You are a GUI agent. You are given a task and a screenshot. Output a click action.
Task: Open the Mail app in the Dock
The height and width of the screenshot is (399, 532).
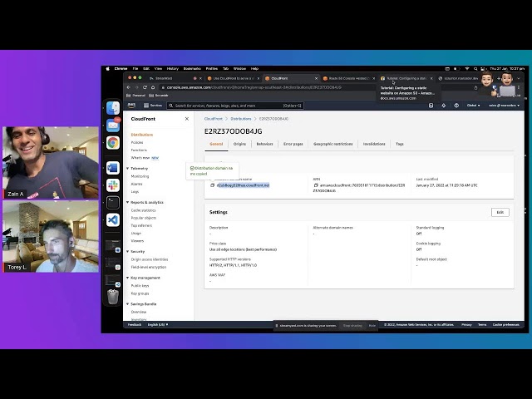click(x=113, y=126)
